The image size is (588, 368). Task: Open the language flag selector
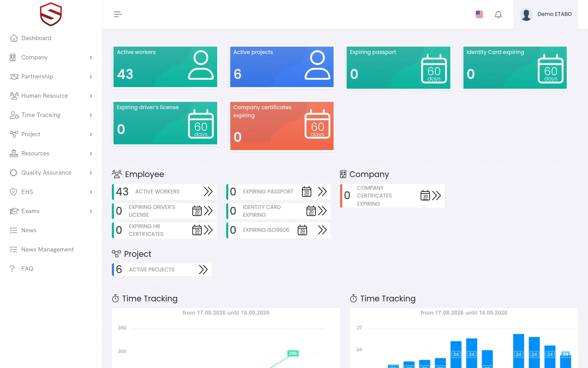(x=479, y=14)
